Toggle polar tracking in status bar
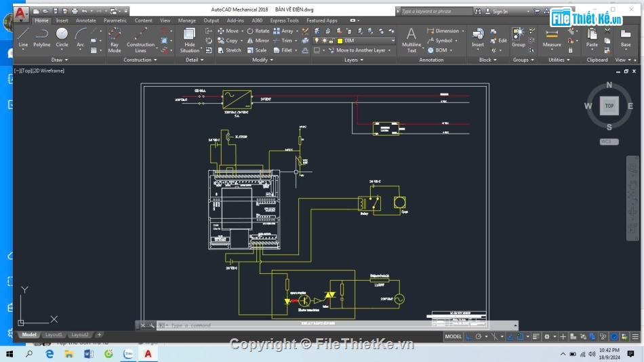This screenshot has width=644, height=362. pyautogui.click(x=479, y=336)
